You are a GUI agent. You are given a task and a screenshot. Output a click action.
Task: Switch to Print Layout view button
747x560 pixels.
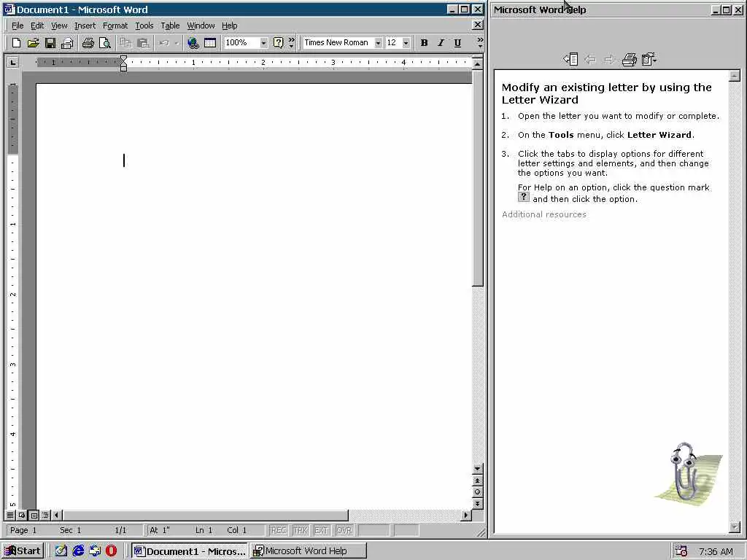pyautogui.click(x=34, y=515)
